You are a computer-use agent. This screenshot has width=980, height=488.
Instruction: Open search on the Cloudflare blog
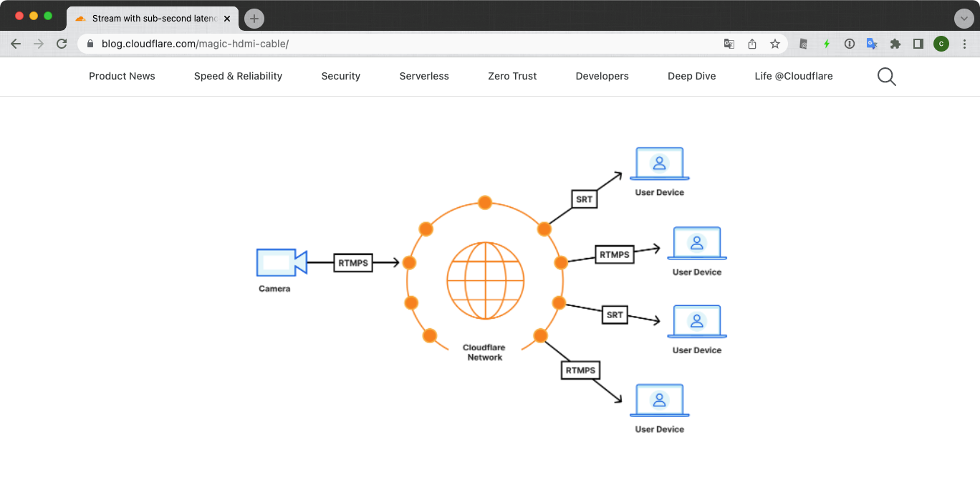coord(886,77)
